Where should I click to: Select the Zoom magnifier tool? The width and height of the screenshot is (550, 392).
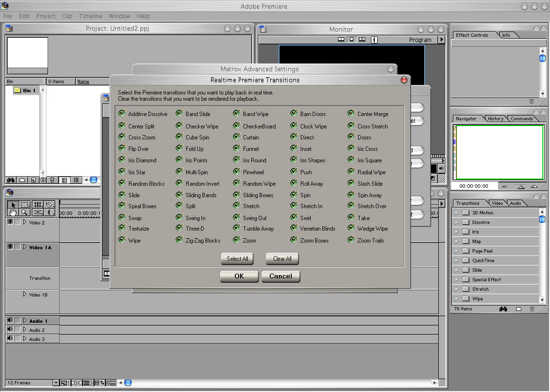(24, 212)
